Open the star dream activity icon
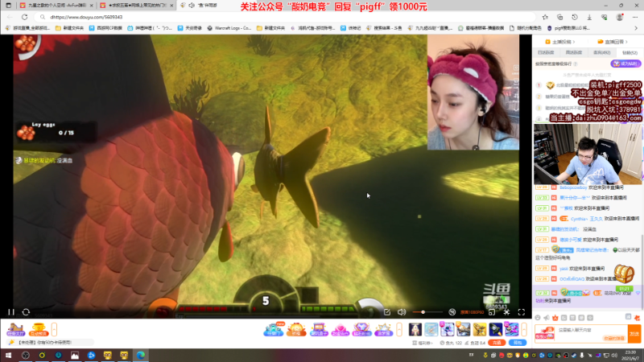The height and width of the screenshot is (362, 644). point(384,329)
